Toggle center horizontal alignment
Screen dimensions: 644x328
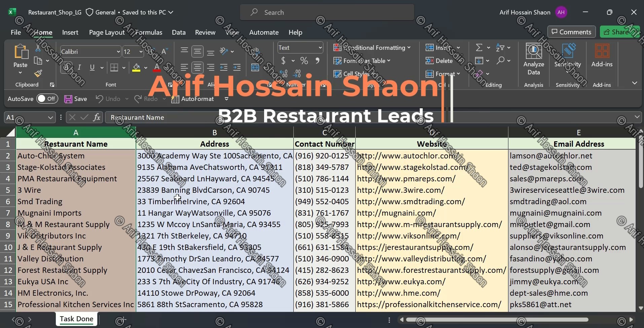coord(198,68)
